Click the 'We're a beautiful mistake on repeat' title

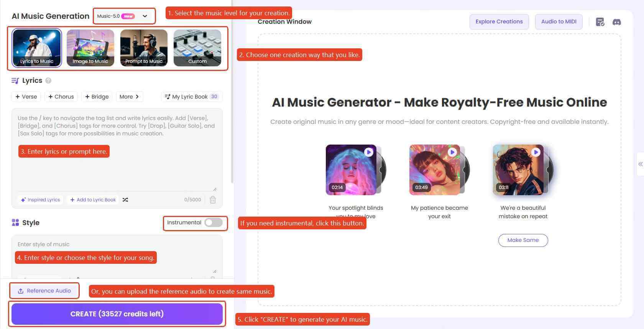pyautogui.click(x=523, y=212)
